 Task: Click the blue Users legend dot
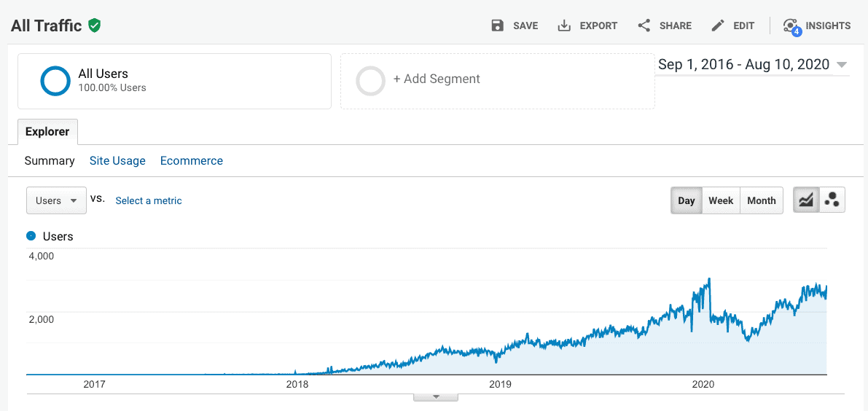[31, 236]
